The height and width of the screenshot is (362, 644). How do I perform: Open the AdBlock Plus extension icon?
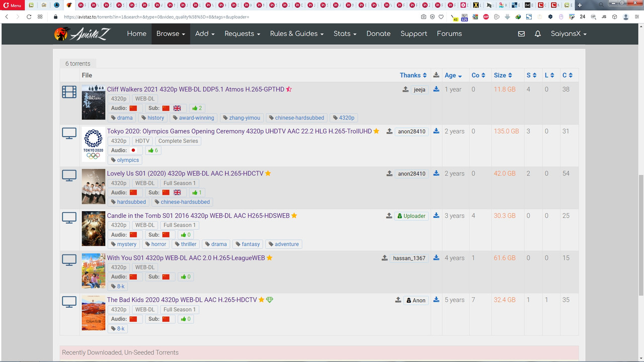point(486,17)
